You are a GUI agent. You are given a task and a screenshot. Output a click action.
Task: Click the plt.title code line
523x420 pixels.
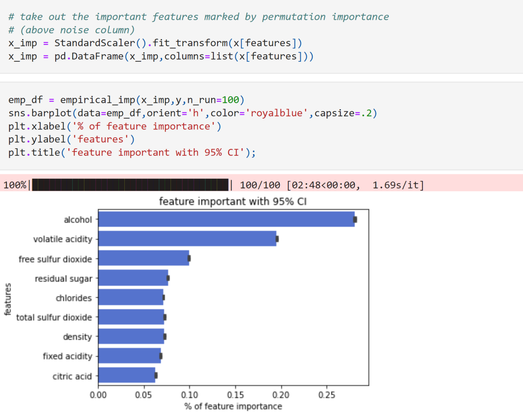[x=132, y=152]
